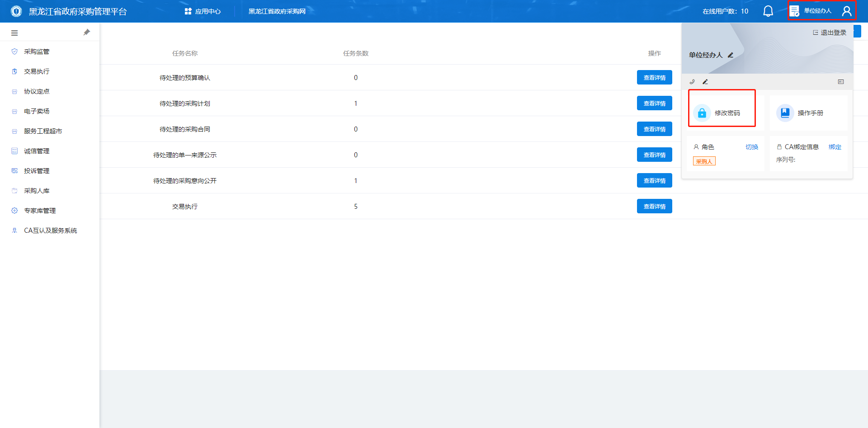Click the ID card icon in profile panel
868x428 pixels.
pyautogui.click(x=841, y=82)
